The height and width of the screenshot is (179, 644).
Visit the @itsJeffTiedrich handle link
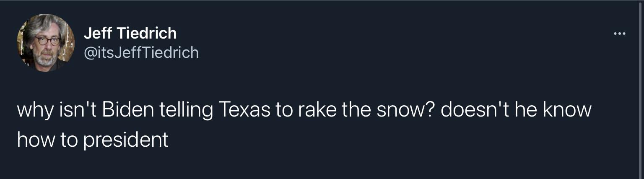[141, 52]
